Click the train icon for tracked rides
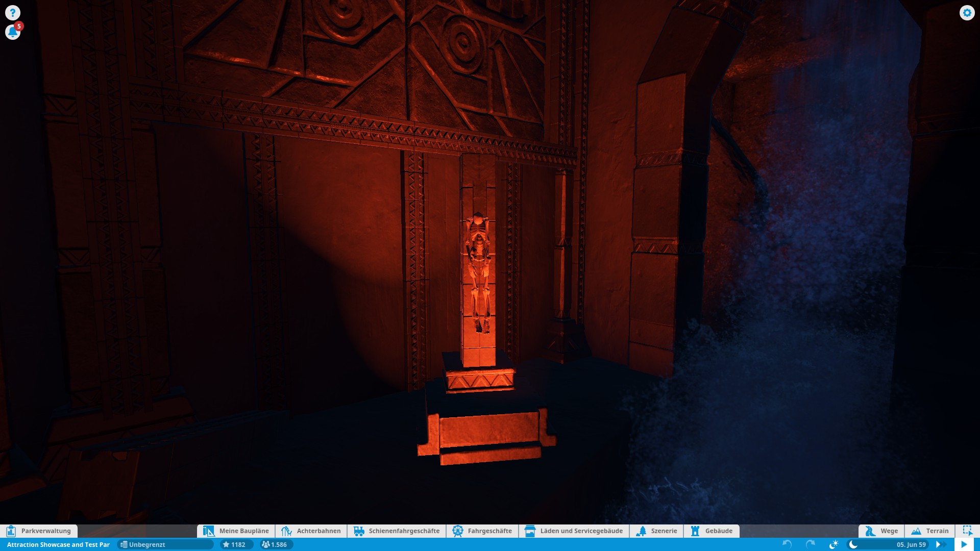 (x=359, y=531)
